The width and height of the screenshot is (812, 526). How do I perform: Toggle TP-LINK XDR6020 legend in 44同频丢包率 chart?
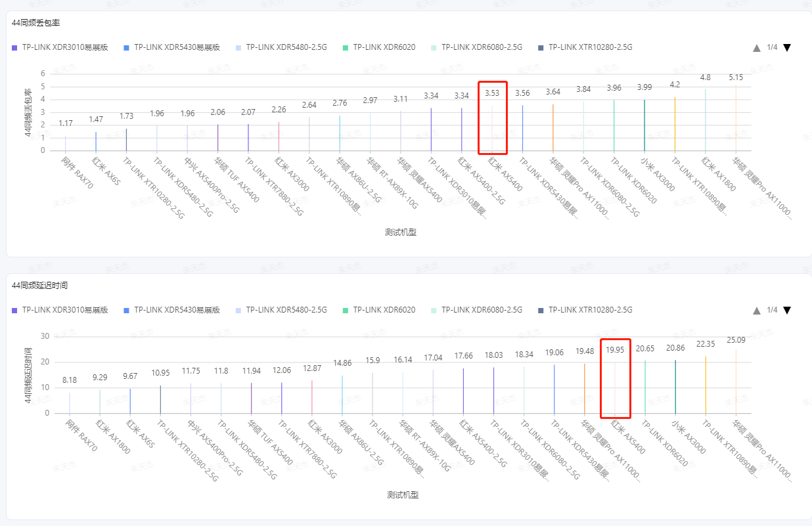point(379,47)
